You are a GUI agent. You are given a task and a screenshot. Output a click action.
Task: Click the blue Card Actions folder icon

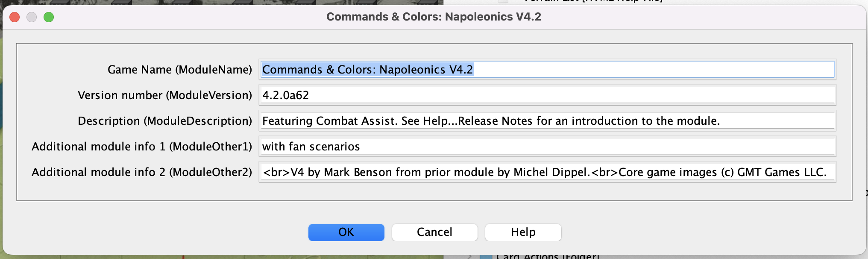[x=486, y=256]
